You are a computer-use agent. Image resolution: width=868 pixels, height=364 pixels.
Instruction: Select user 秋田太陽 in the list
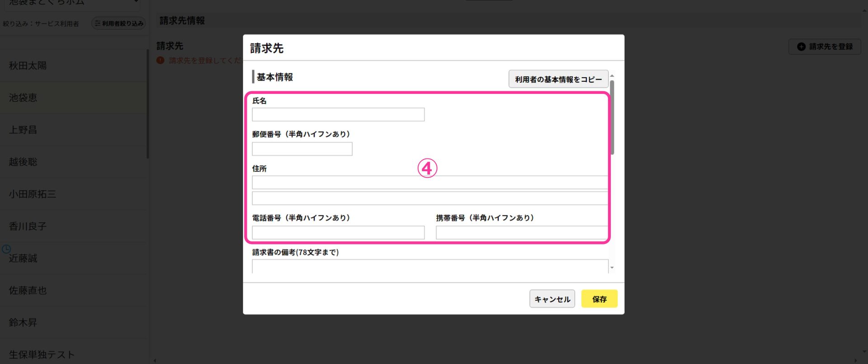pos(73,65)
